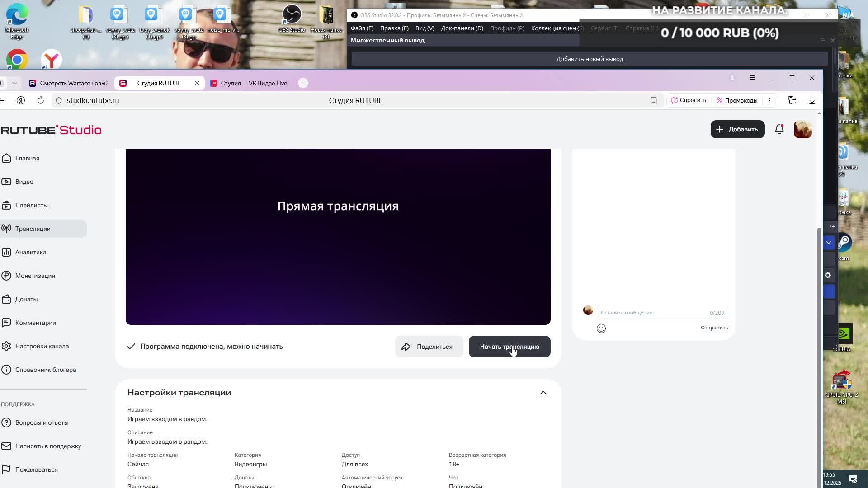This screenshot has height=488, width=868.
Task: Open the browser downloads icon
Action: pyautogui.click(x=812, y=100)
